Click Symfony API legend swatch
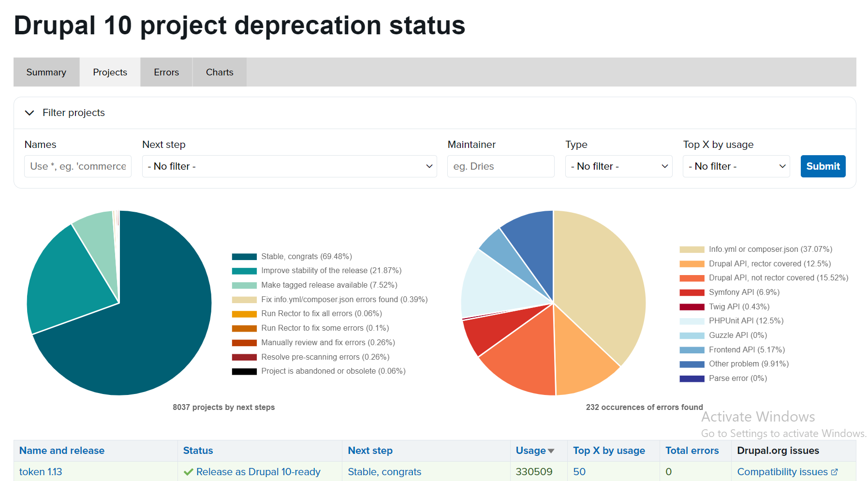 point(692,292)
